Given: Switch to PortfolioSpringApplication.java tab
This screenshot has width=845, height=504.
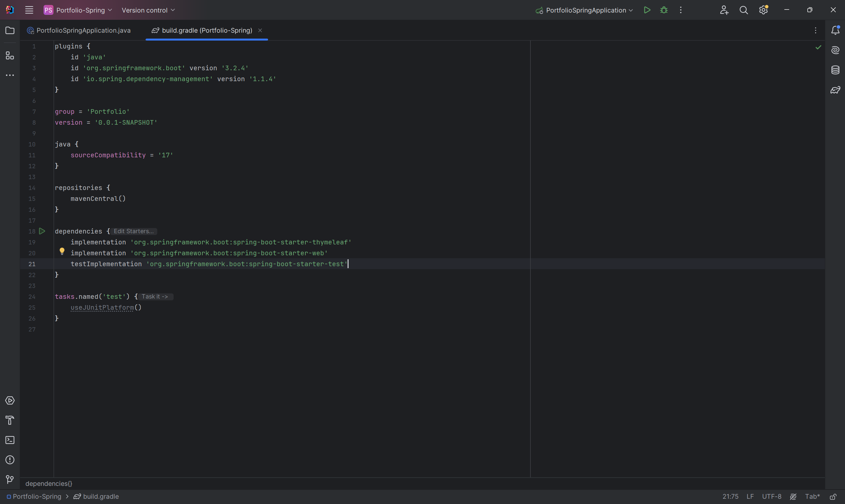Looking at the screenshot, I should point(83,31).
